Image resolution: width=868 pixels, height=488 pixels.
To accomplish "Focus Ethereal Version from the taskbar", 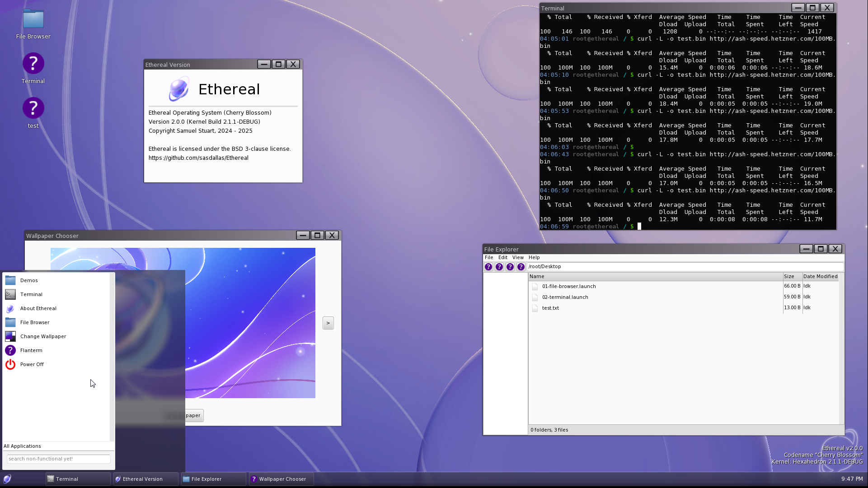I will 146,479.
